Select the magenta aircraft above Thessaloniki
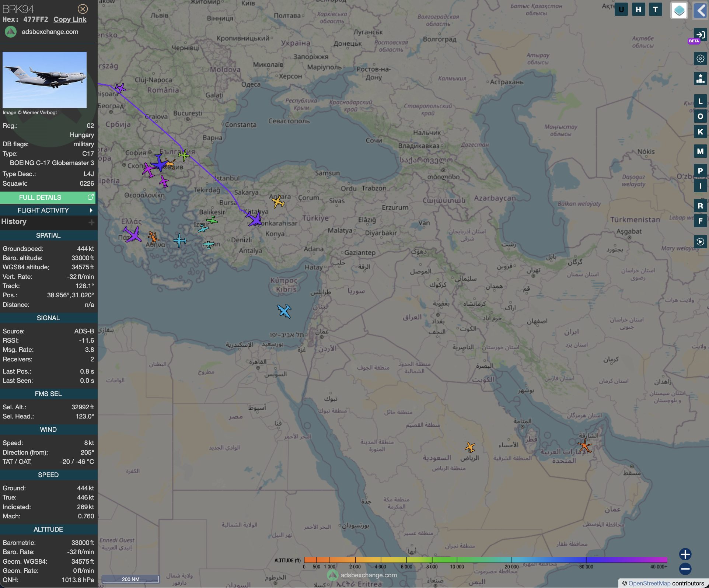 (x=164, y=181)
